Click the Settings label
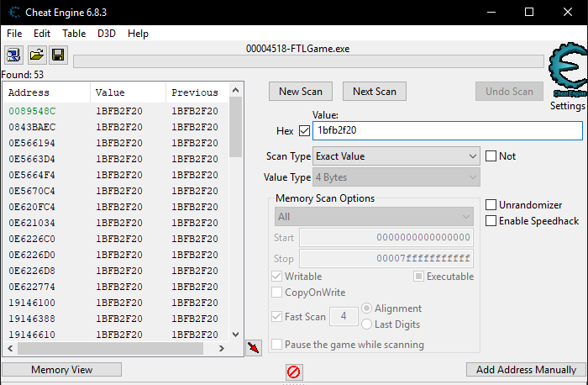This screenshot has width=588, height=385. pos(567,106)
